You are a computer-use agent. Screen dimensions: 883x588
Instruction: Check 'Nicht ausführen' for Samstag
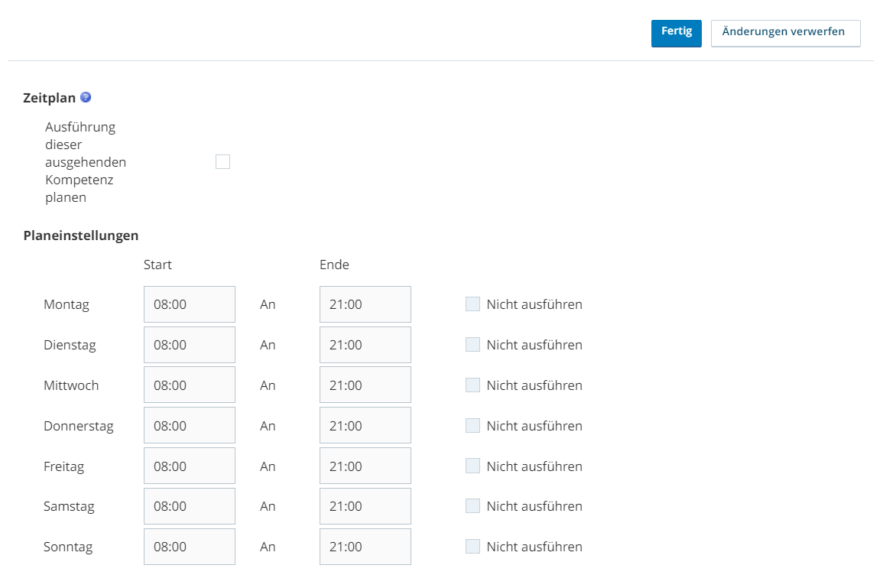(473, 505)
